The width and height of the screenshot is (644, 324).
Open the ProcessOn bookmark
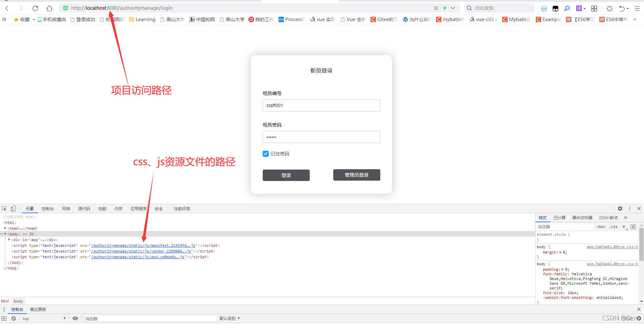point(292,19)
